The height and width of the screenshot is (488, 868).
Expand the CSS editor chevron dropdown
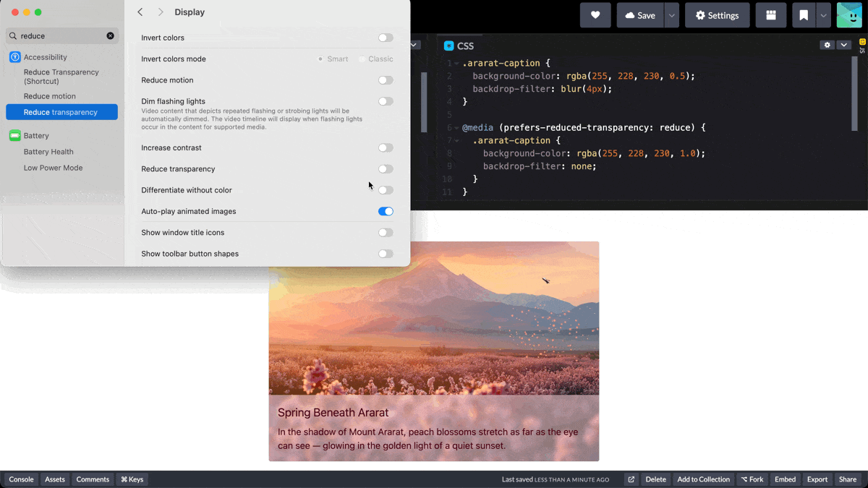[x=843, y=45]
